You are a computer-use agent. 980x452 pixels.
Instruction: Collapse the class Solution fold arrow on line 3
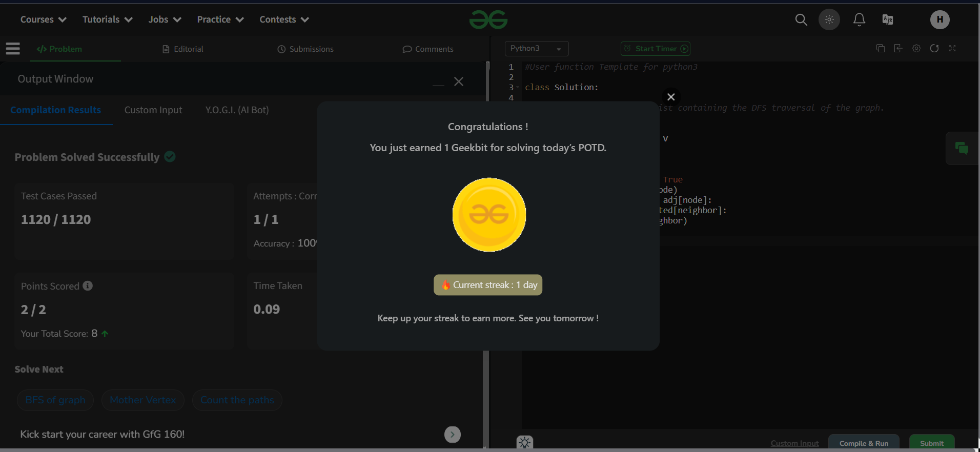pos(518,87)
